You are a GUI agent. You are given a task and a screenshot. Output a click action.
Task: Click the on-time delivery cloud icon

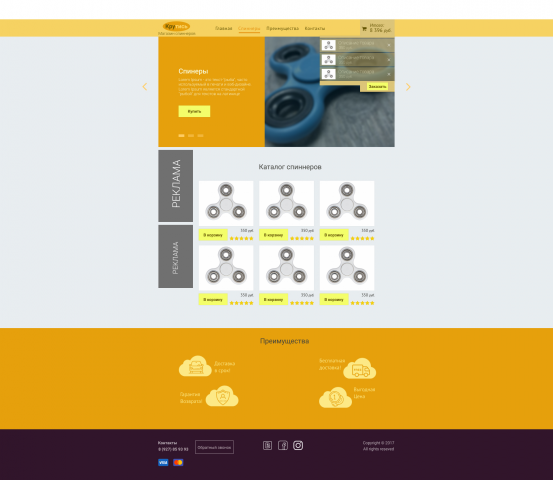pyautogui.click(x=195, y=366)
